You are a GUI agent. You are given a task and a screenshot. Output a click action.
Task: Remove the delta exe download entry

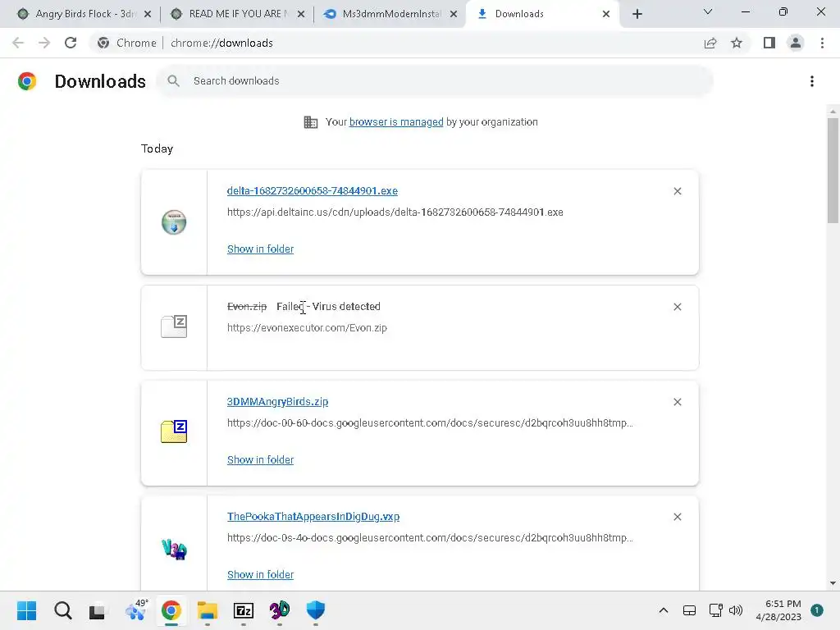tap(678, 191)
